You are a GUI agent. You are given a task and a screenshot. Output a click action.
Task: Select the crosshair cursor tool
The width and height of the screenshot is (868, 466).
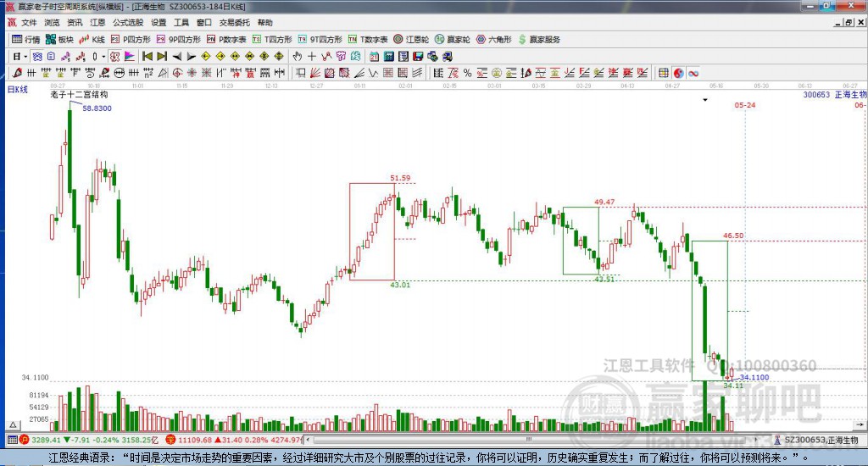tap(312, 56)
